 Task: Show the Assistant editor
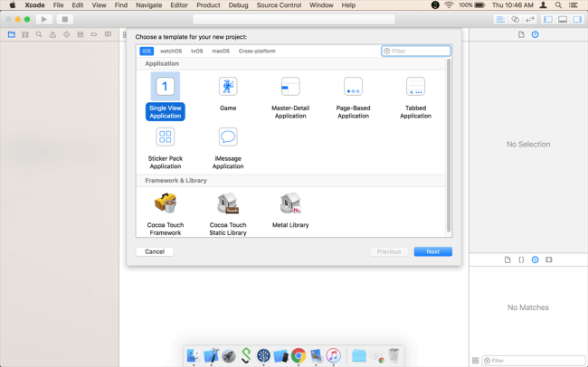[x=516, y=19]
